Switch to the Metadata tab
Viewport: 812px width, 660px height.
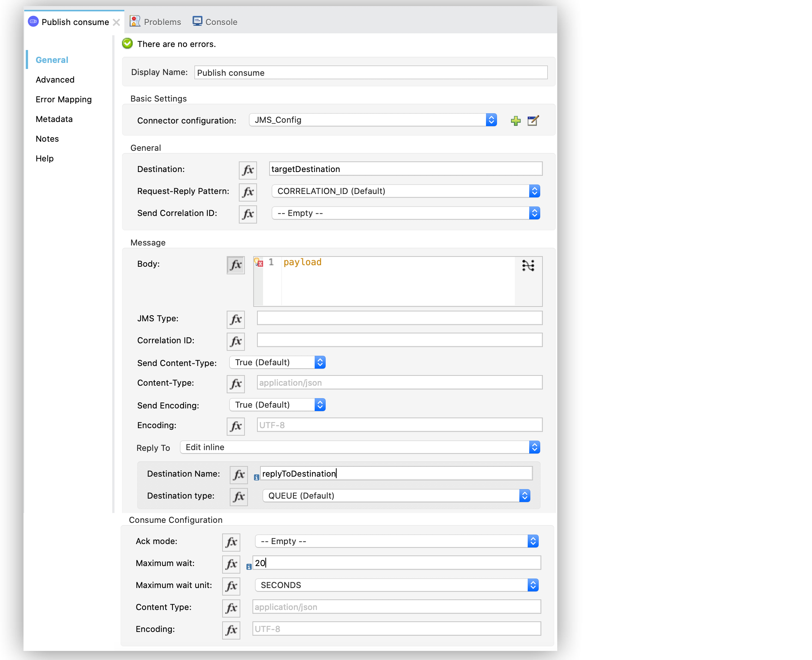pyautogui.click(x=55, y=119)
